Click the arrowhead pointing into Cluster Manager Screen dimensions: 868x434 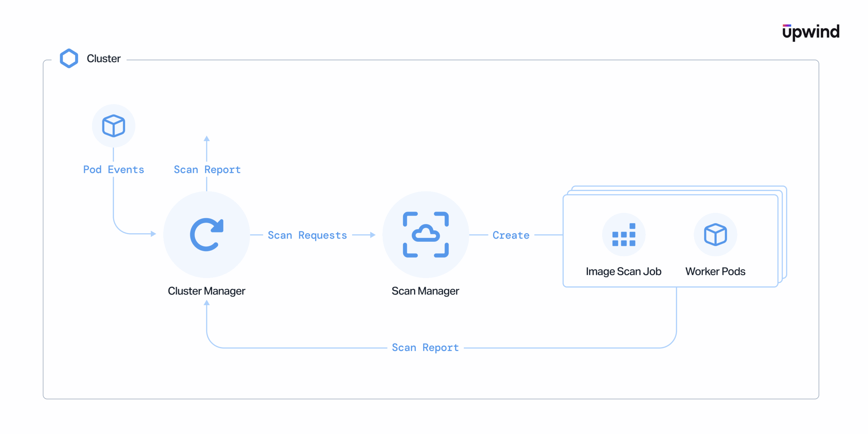point(153,234)
